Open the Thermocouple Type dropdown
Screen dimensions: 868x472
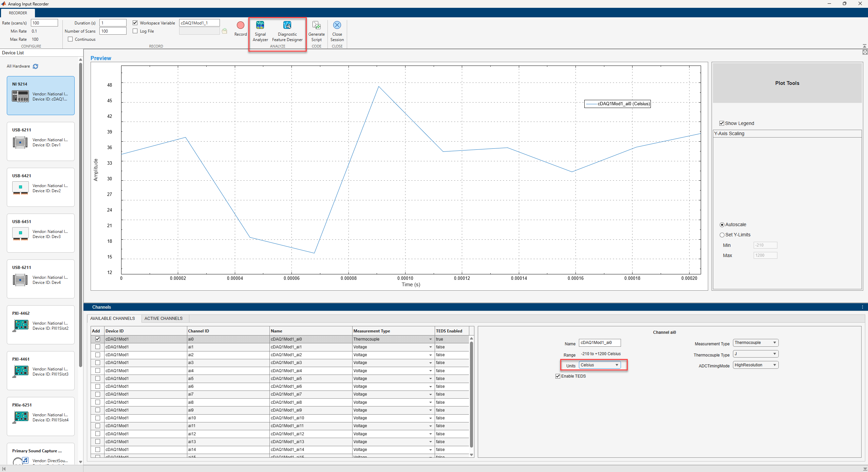[x=755, y=354]
